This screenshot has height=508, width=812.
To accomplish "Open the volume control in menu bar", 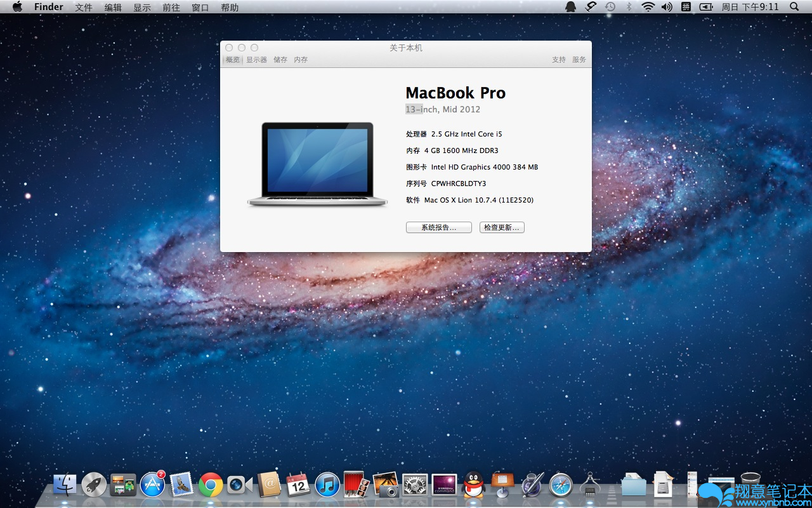I will click(x=667, y=7).
